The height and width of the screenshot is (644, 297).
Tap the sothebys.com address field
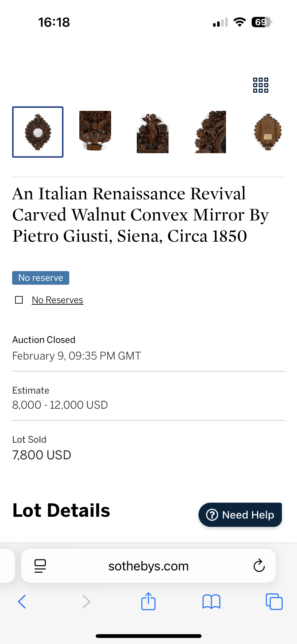[x=148, y=566]
